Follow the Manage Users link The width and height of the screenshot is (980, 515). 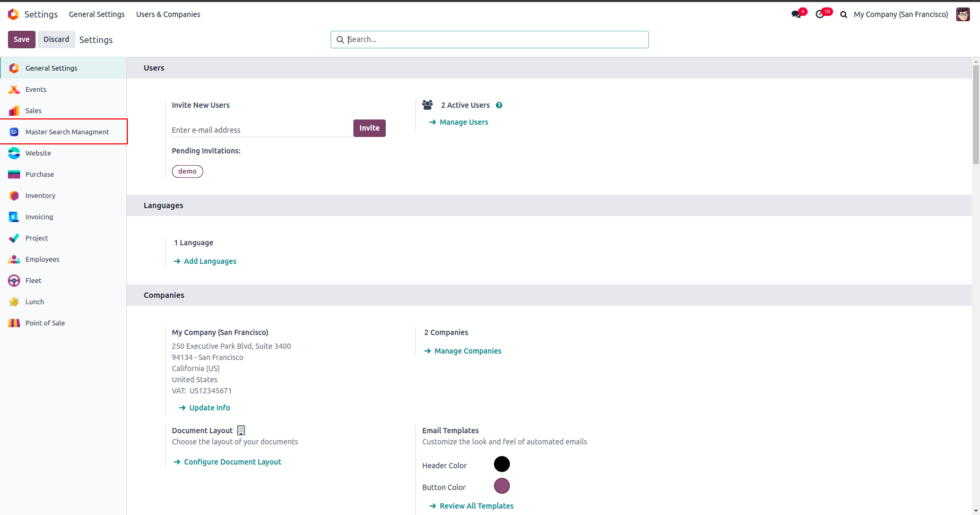464,122
